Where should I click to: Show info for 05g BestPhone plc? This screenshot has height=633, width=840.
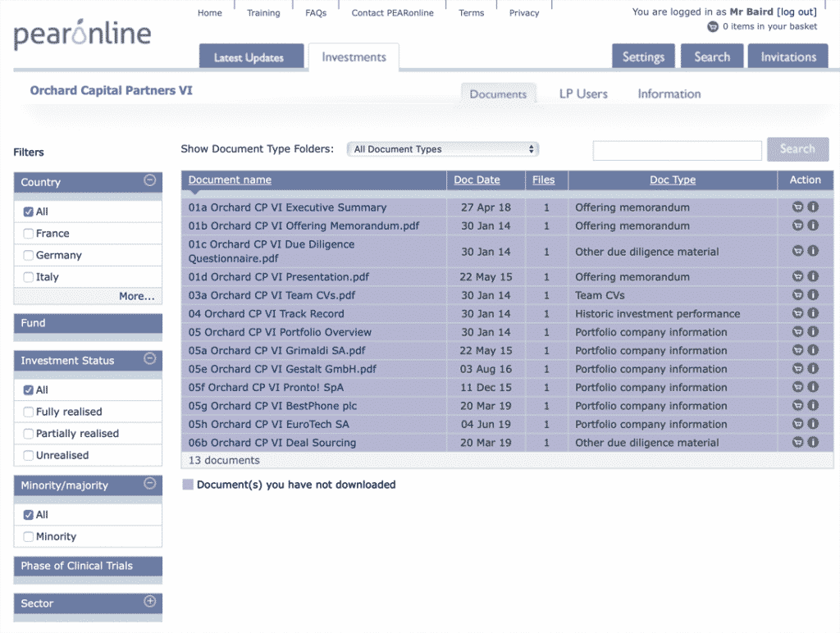813,405
